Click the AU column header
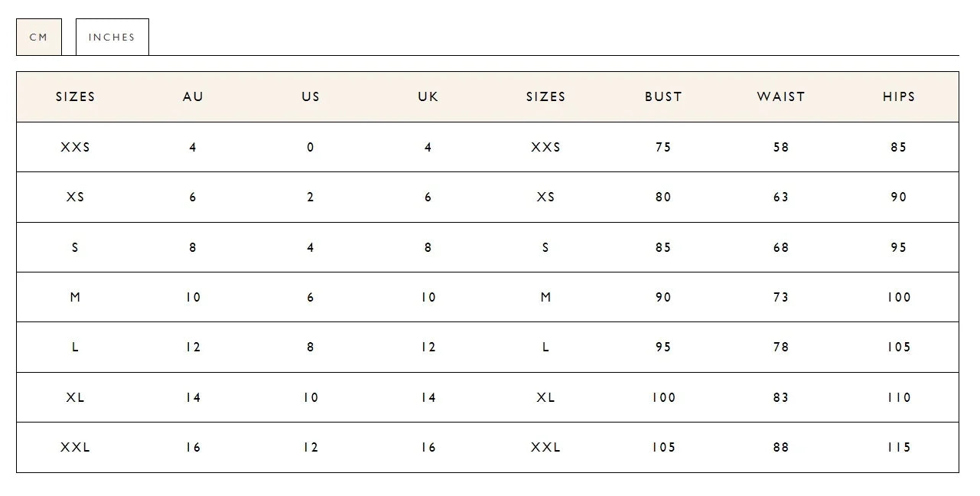This screenshot has height=496, width=980. tap(192, 96)
